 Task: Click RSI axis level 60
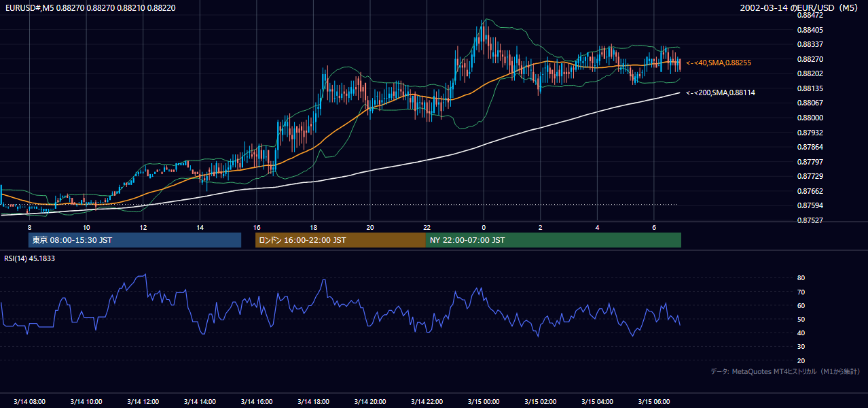click(801, 305)
